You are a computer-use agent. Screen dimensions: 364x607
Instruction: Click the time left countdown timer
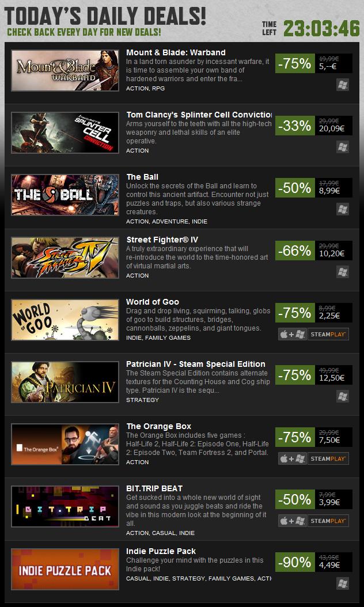tap(321, 29)
